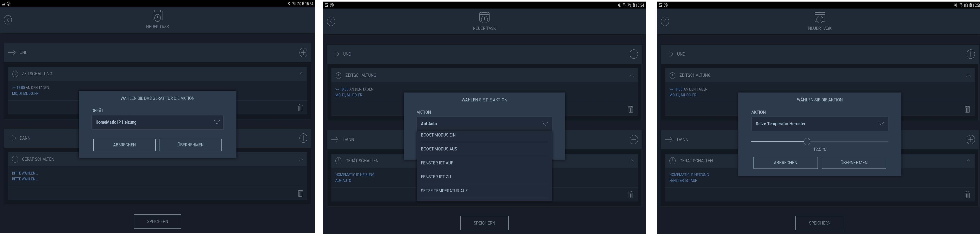Collapse the Gerät Schalten section in left screenshot
The width and height of the screenshot is (980, 236).
[x=301, y=159]
